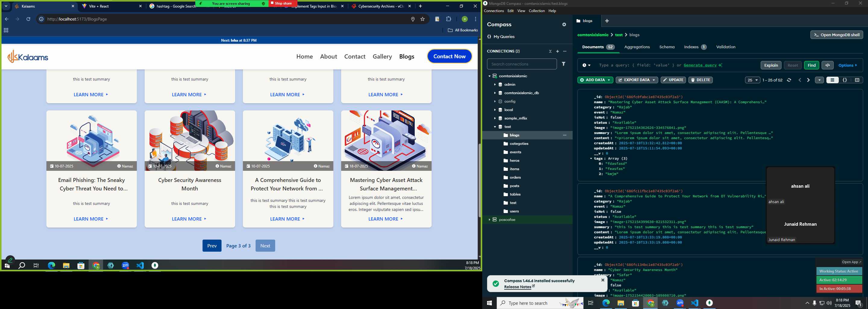Add a new connection with plus icon
The height and width of the screenshot is (309, 868).
pos(557,51)
